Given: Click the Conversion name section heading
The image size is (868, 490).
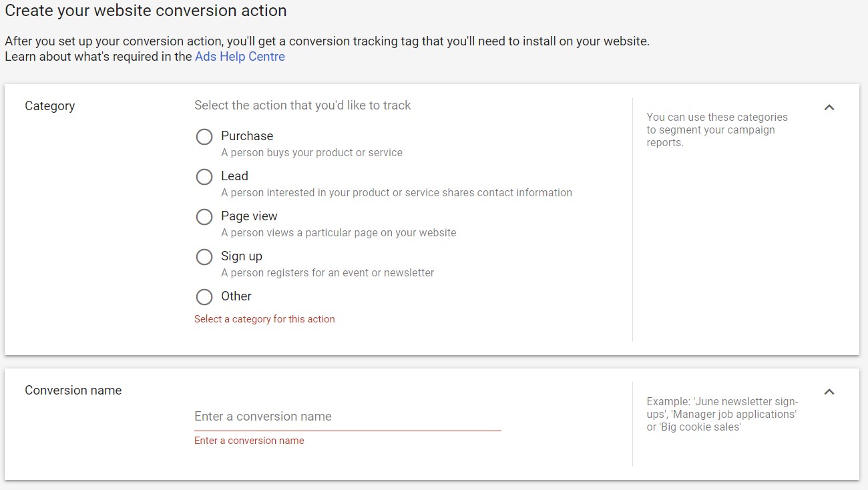Looking at the screenshot, I should click(73, 391).
